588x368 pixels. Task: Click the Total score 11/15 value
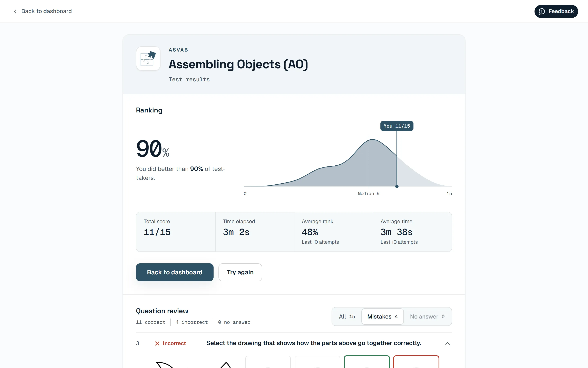coord(157,232)
